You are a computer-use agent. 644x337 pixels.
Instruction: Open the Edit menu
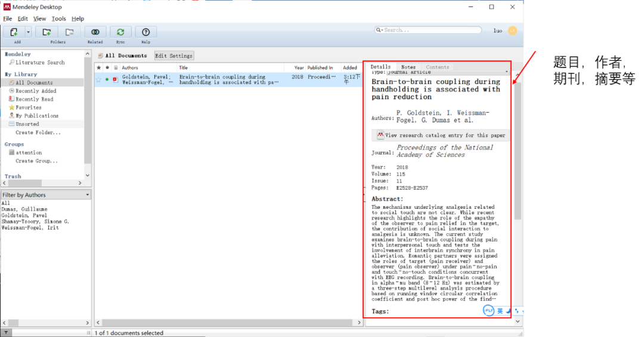pyautogui.click(x=23, y=18)
